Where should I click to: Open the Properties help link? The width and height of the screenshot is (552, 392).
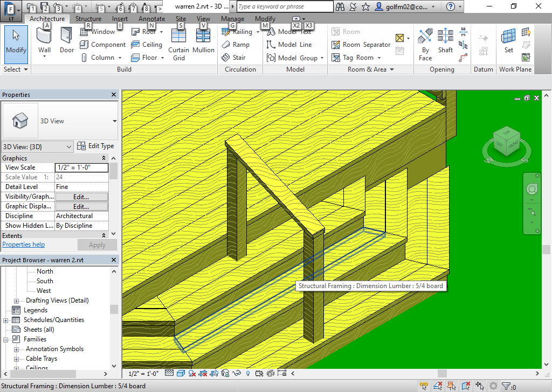pyautogui.click(x=23, y=244)
